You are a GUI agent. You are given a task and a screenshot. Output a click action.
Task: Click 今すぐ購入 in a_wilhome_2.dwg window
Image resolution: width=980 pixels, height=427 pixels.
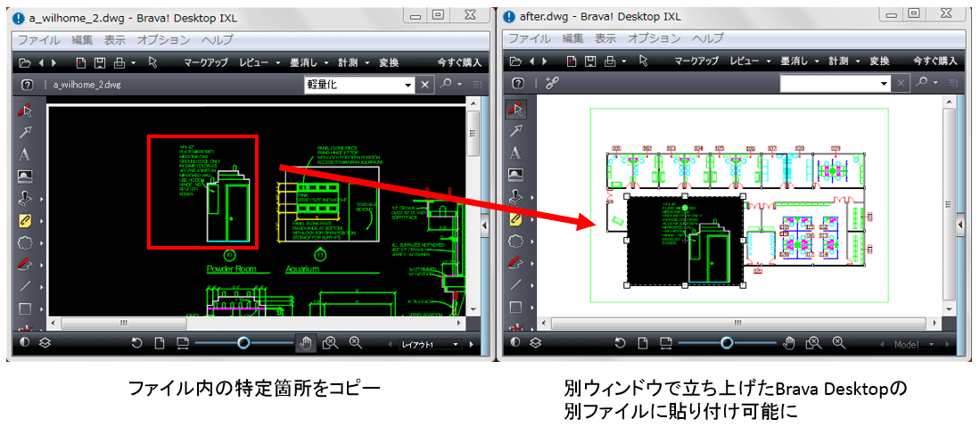point(459,62)
